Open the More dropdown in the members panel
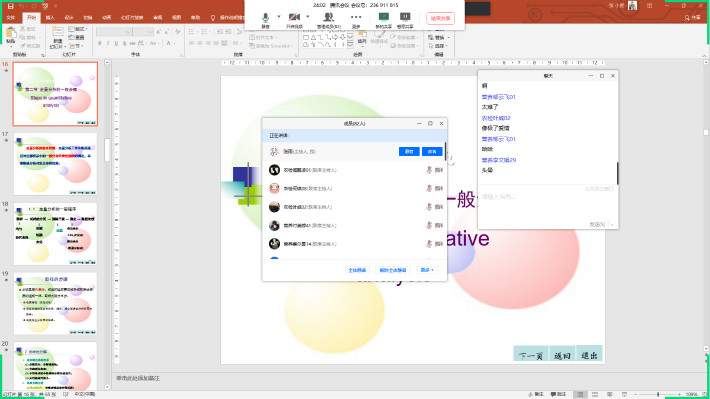710x399 pixels. [427, 270]
